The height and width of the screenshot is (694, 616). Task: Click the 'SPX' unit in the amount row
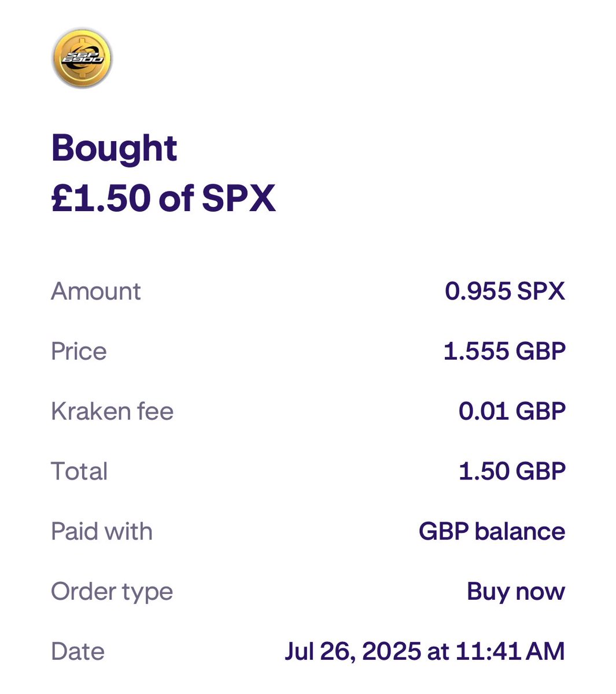[x=541, y=291]
